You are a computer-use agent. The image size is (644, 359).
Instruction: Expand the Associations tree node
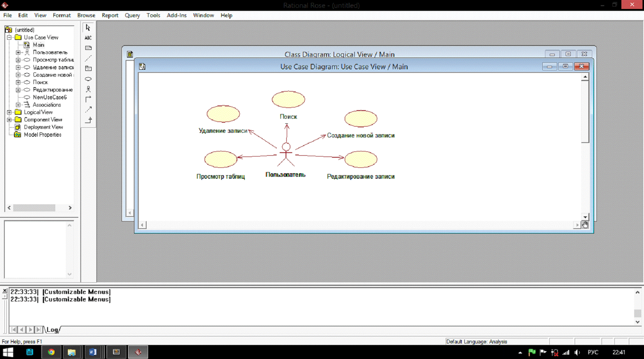[x=18, y=105]
